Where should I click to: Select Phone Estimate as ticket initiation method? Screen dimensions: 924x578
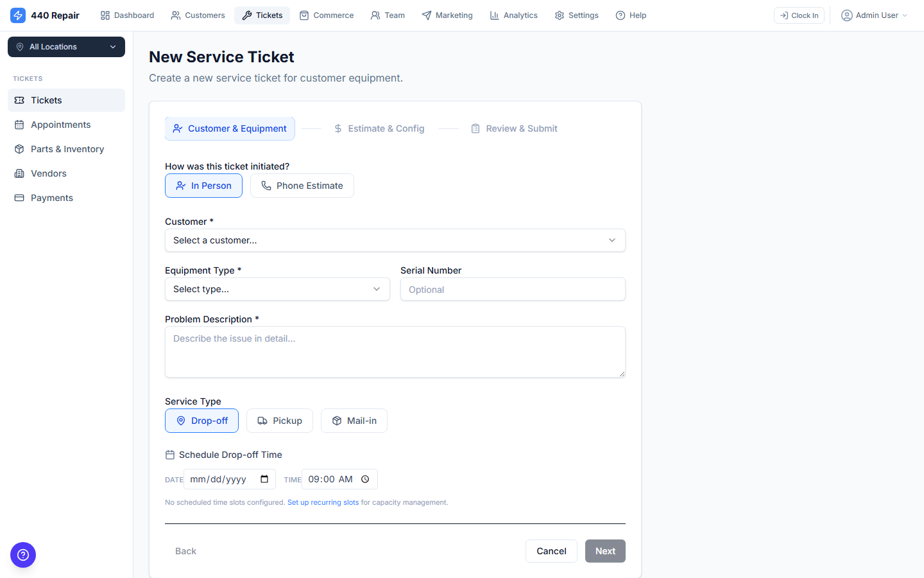tap(302, 186)
